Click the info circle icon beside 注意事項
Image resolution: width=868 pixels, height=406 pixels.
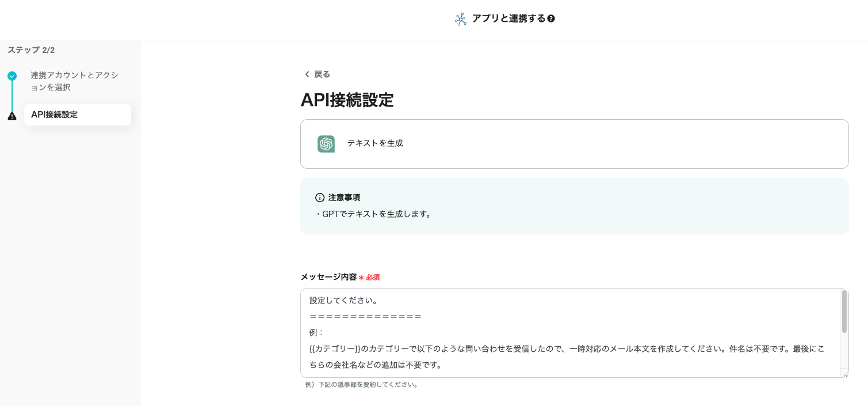coord(320,198)
